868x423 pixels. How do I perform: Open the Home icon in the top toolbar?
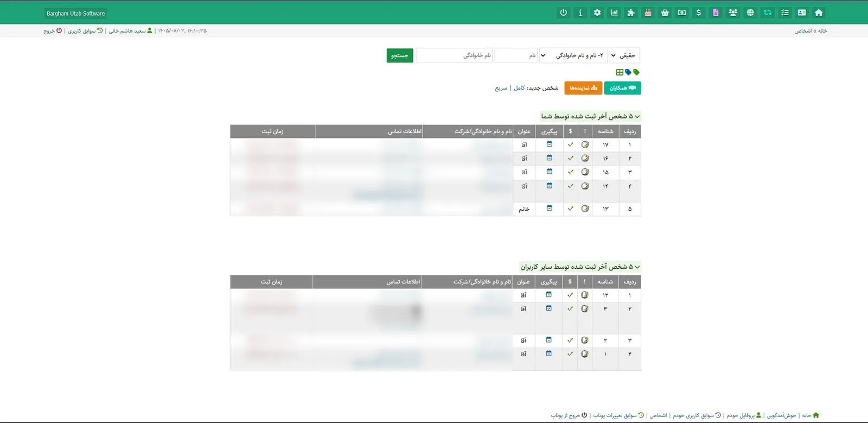click(819, 13)
